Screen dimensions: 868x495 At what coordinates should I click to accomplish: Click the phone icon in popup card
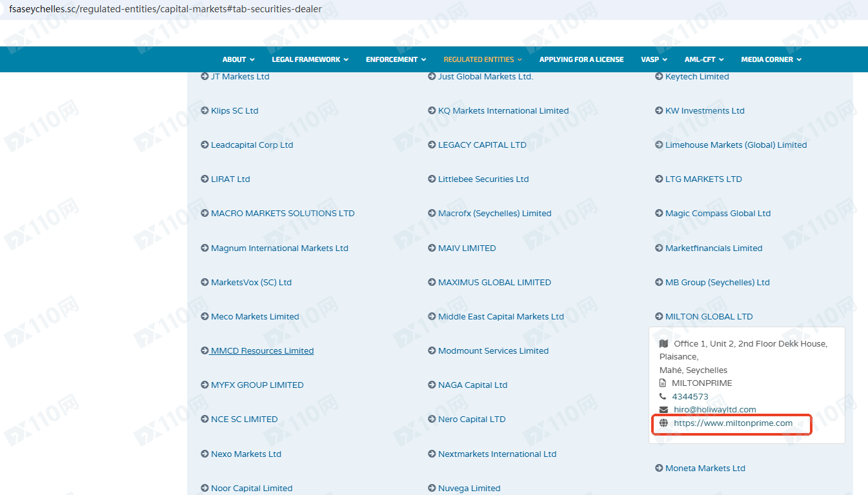(x=663, y=396)
